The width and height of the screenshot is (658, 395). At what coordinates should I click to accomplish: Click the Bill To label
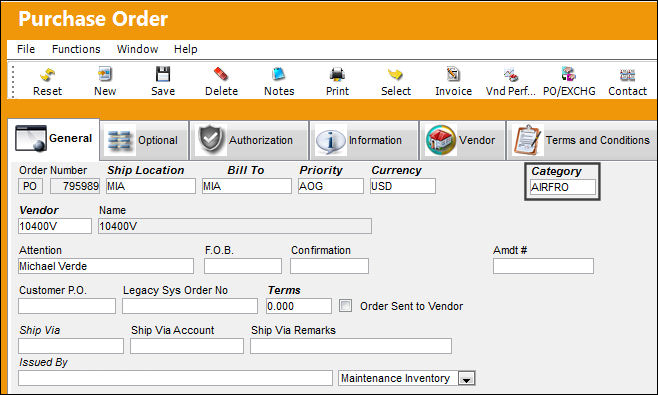pos(245,170)
